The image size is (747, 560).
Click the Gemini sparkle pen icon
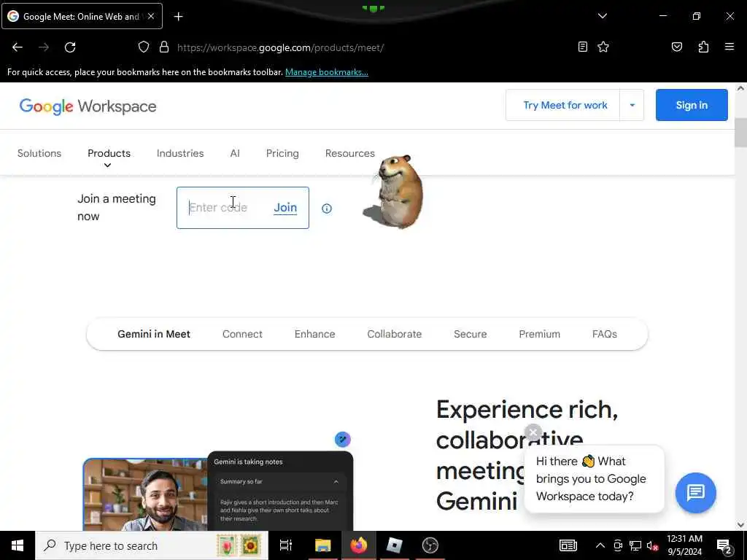[x=343, y=439]
